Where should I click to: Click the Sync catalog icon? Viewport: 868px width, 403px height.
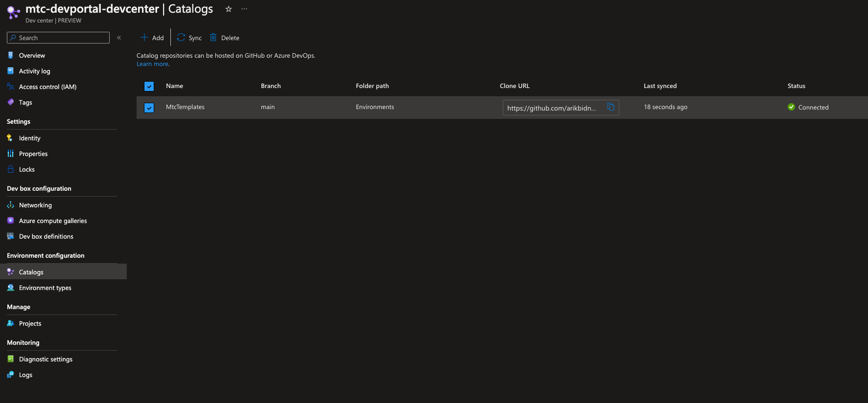pyautogui.click(x=181, y=38)
